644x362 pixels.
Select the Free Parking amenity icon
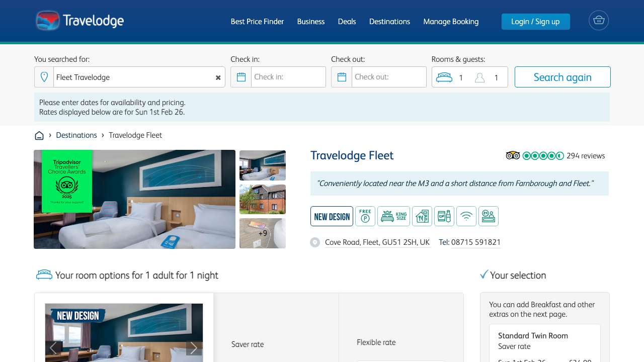[x=365, y=216]
